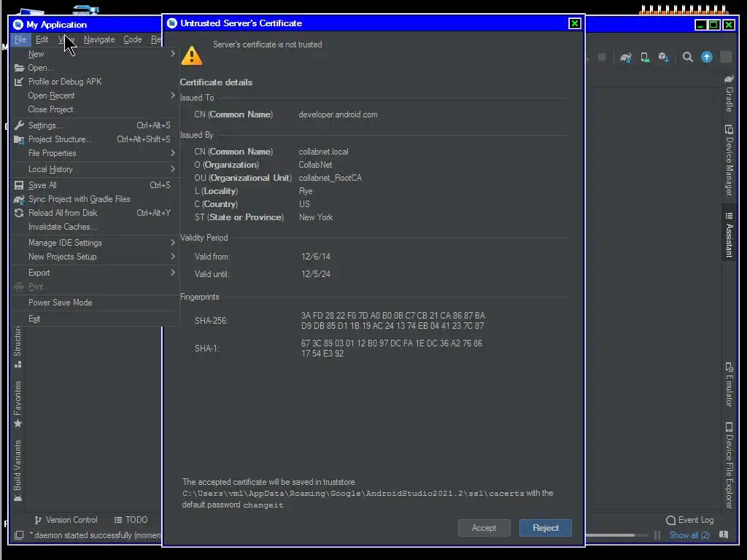Click the SHA-256 fingerprint value

[x=393, y=321]
